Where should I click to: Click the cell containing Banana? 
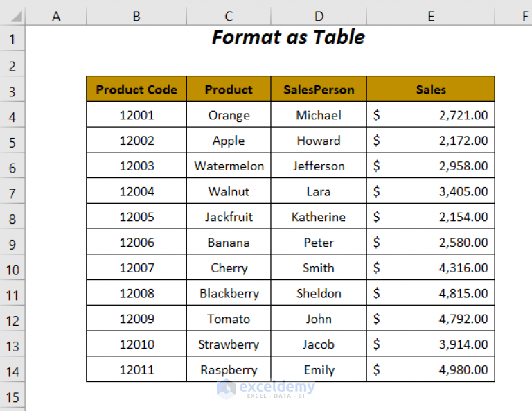(x=229, y=242)
